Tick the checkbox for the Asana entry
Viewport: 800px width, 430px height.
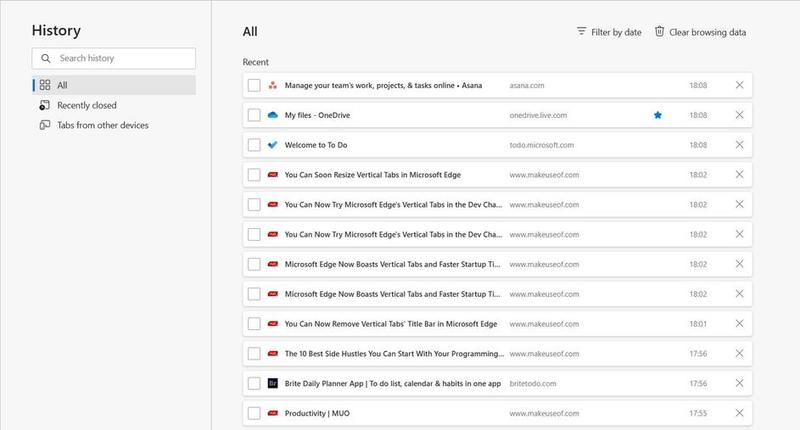coord(254,85)
